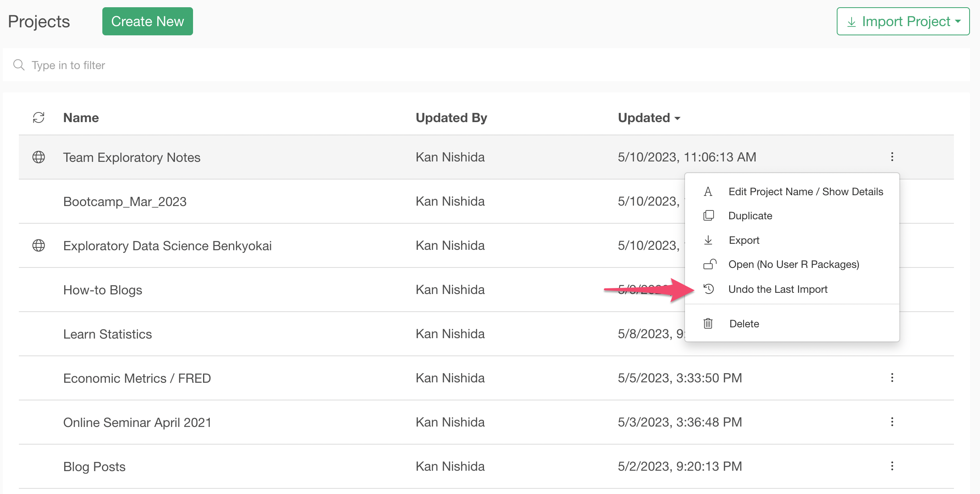Image resolution: width=980 pixels, height=494 pixels.
Task: Expand the Import Project dropdown
Action: pos(903,21)
